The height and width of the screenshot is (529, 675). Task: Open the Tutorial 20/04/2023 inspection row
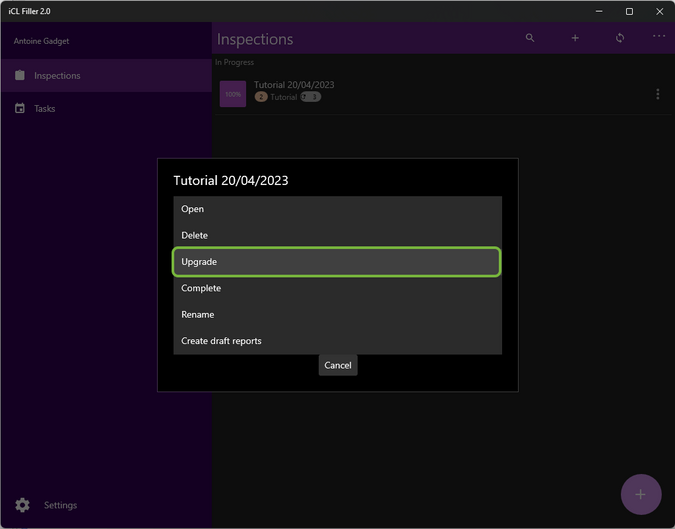[443, 93]
